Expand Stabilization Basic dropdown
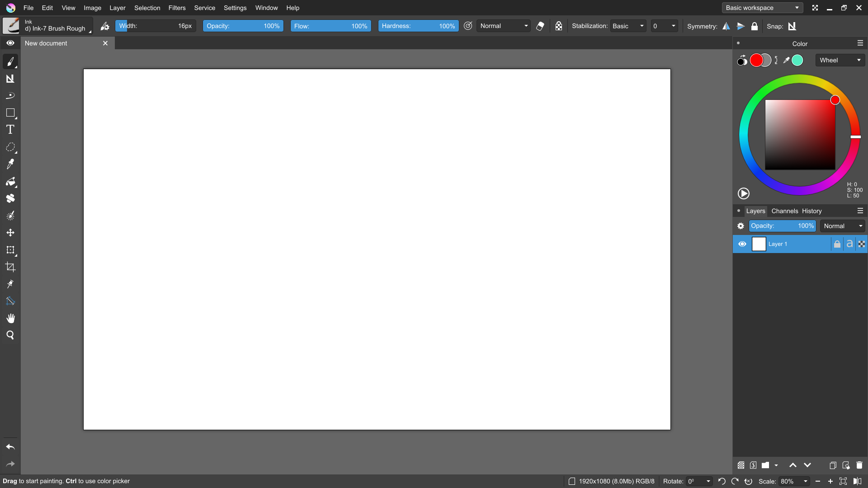Image resolution: width=868 pixels, height=488 pixels. click(x=628, y=26)
